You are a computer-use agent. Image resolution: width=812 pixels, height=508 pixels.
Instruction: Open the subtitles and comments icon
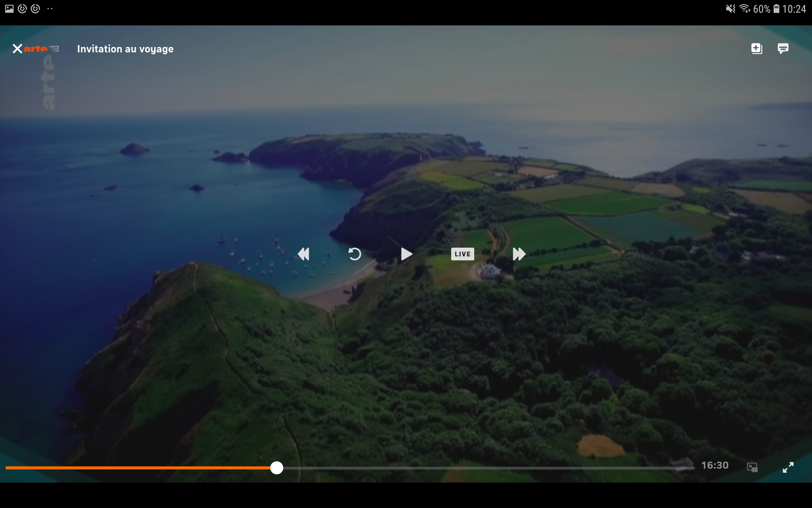tap(783, 48)
